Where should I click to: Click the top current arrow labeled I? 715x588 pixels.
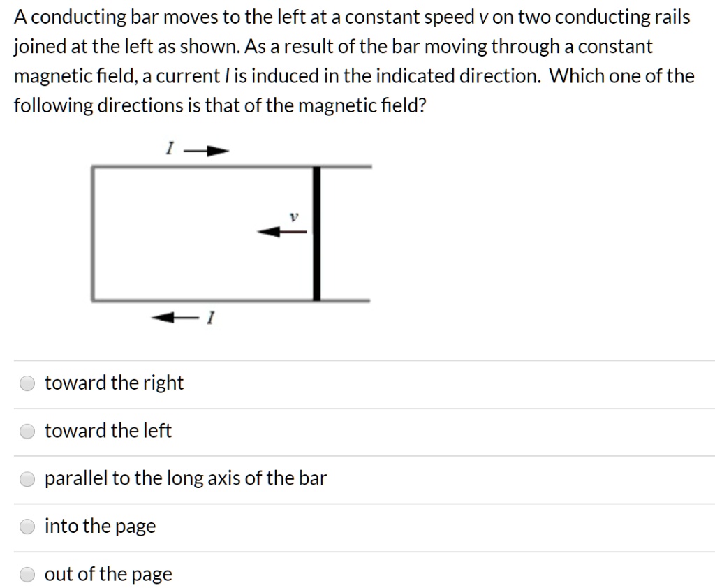coord(206,148)
